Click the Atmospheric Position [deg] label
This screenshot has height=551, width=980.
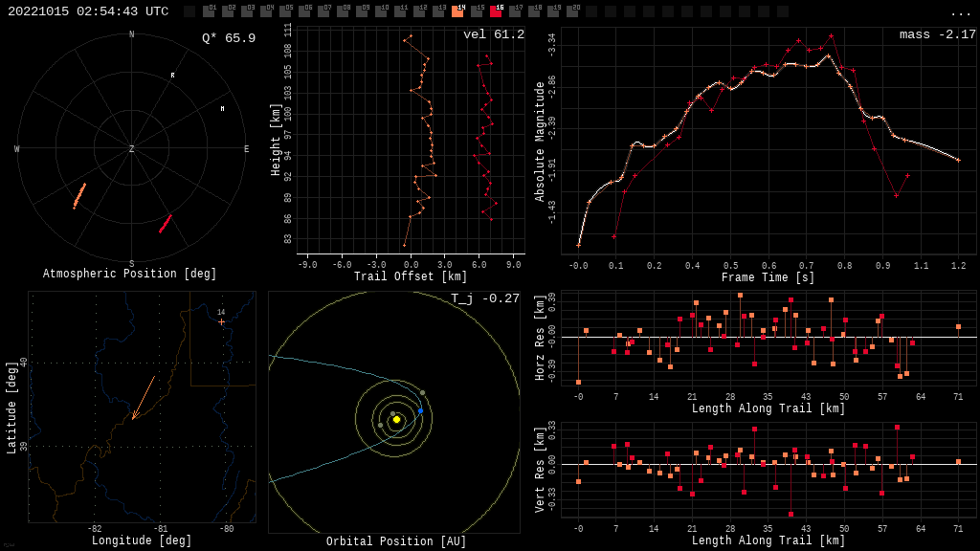point(129,274)
